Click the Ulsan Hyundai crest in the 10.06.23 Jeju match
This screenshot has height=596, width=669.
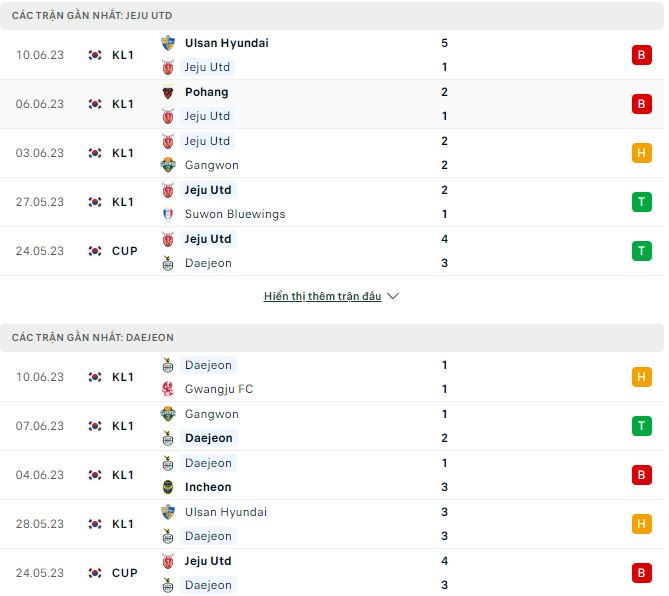168,43
